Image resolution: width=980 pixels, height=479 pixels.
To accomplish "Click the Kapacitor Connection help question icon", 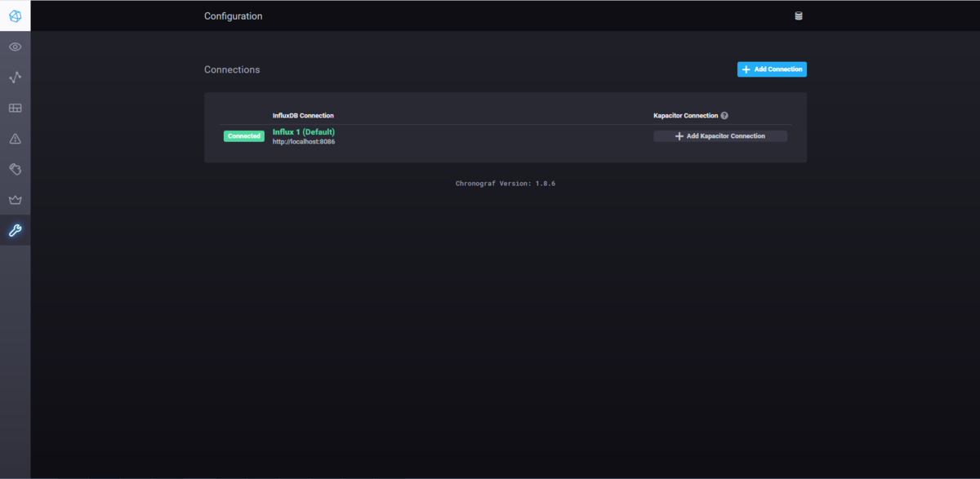I will point(724,116).
